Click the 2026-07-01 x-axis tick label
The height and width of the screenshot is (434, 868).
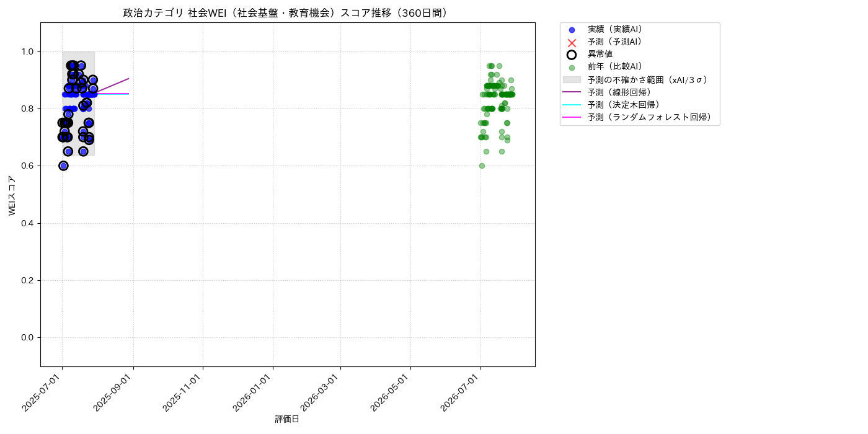tap(463, 394)
